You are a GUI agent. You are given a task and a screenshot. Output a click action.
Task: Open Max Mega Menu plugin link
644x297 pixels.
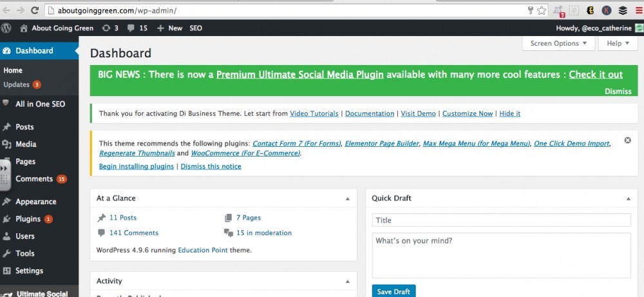pos(477,144)
